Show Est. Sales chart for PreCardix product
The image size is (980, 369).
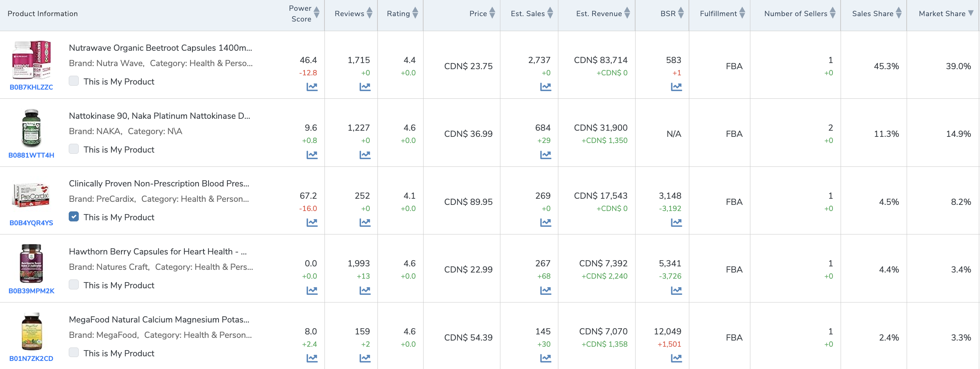point(545,223)
